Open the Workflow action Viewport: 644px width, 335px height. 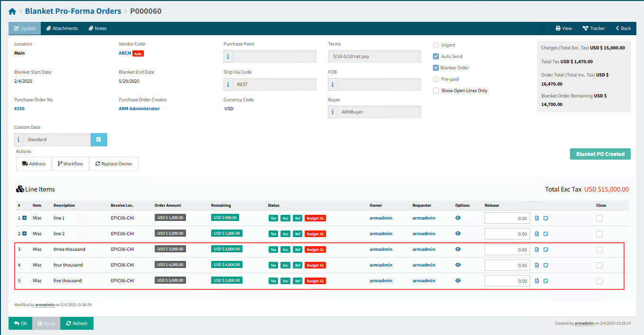(x=70, y=164)
